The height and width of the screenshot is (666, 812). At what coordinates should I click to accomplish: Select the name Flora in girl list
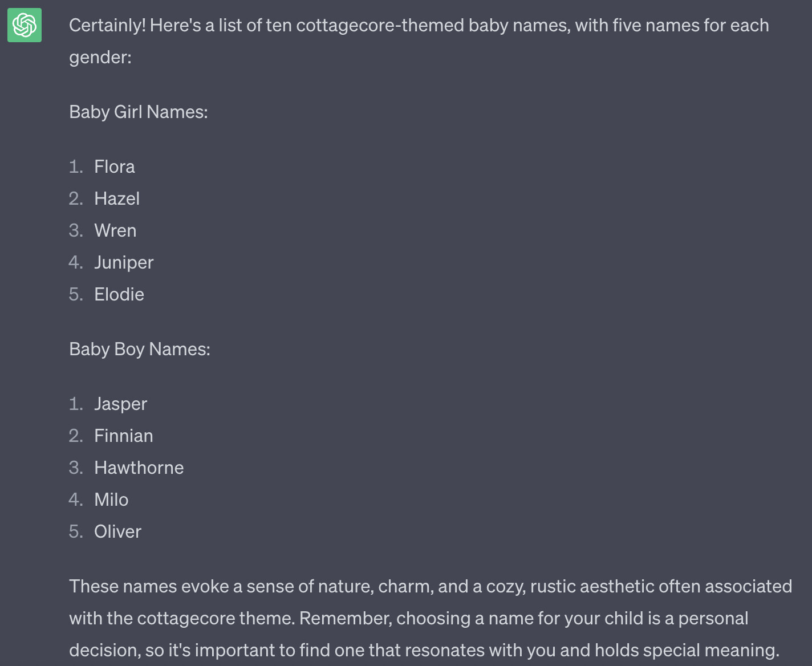115,166
